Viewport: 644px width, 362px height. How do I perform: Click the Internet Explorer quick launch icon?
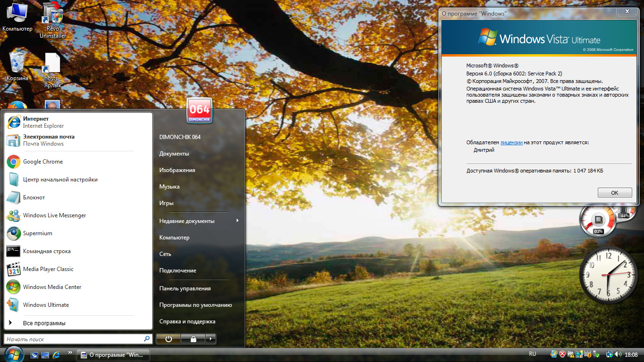pos(57,354)
